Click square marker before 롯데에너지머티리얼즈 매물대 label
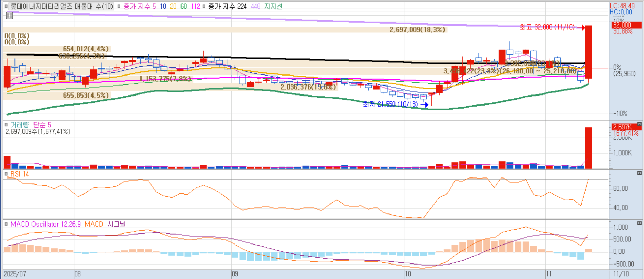 (6, 6)
